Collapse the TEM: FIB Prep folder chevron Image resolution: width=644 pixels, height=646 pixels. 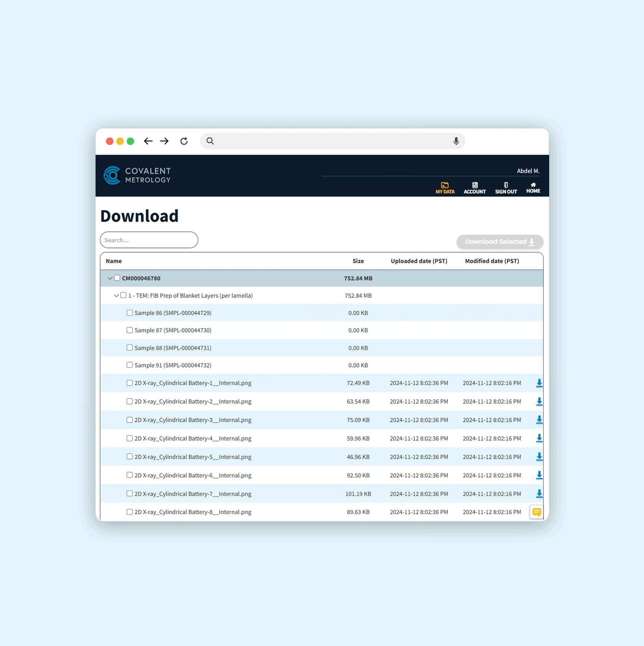[116, 295]
